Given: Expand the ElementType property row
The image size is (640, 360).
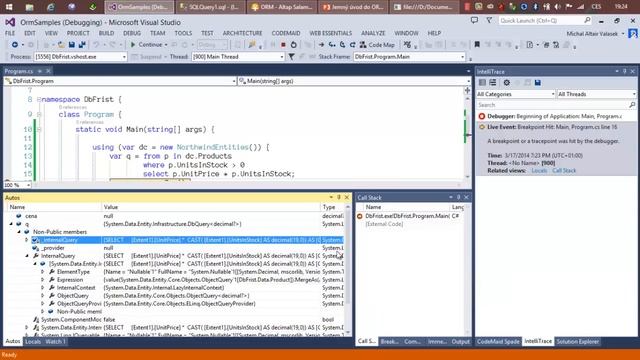Looking at the screenshot, I should point(42,272).
